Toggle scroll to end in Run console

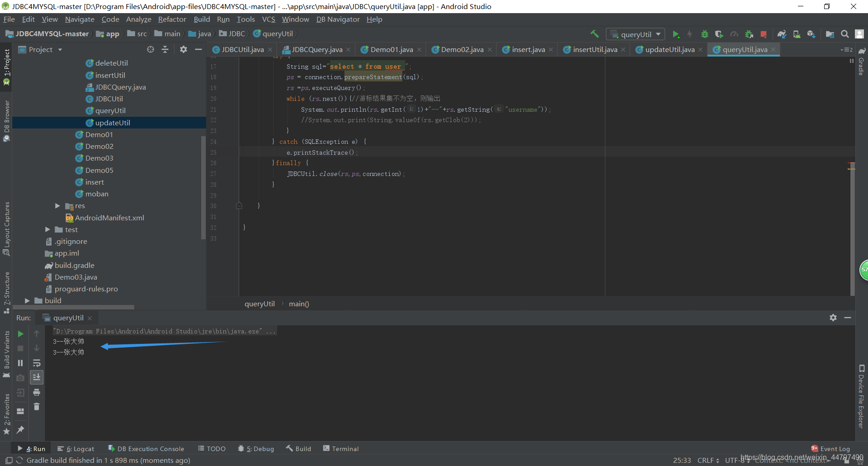[37, 377]
